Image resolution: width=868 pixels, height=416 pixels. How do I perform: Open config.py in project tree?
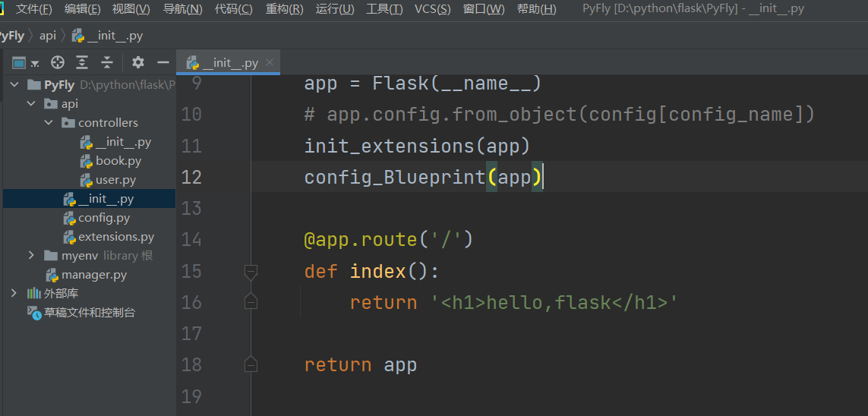(89, 218)
